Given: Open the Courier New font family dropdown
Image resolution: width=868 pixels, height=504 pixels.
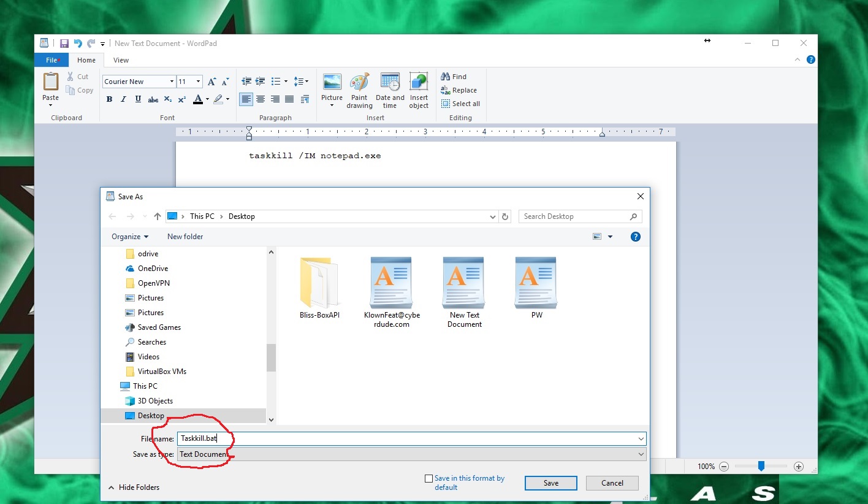Looking at the screenshot, I should (172, 82).
